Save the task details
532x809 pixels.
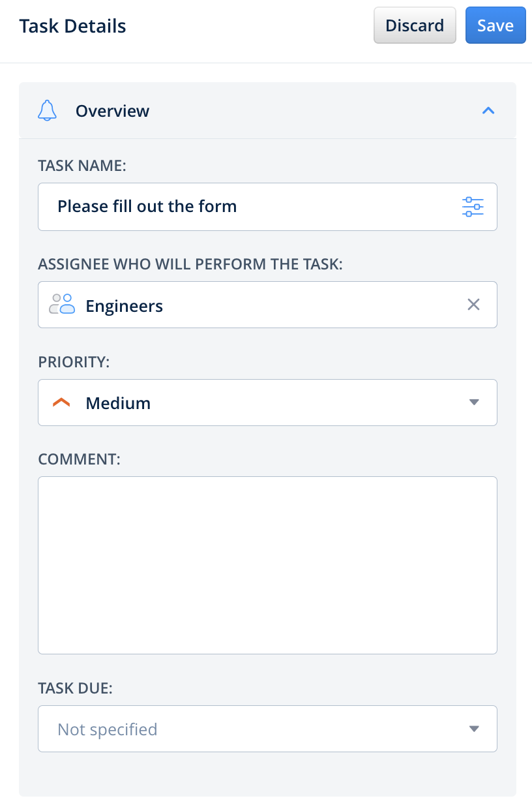tap(495, 25)
